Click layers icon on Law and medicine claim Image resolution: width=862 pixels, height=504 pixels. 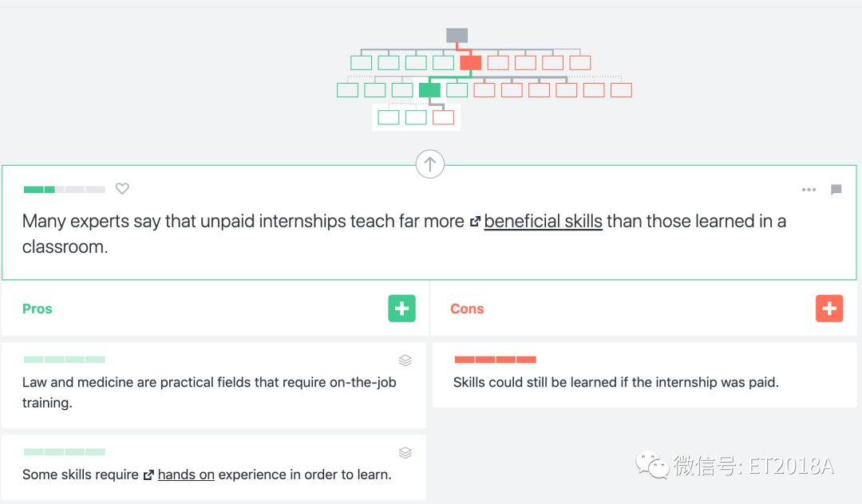pyautogui.click(x=405, y=360)
